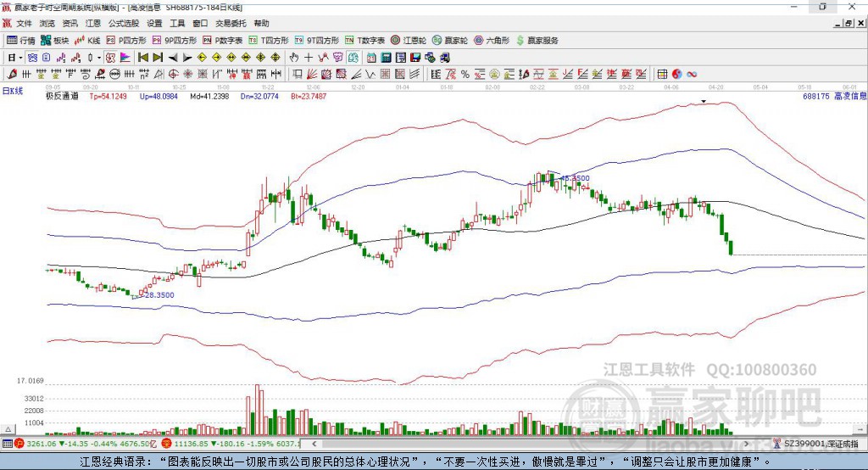This screenshot has width=868, height=470.
Task: Select the red pencil drawing tool
Action: (x=12, y=75)
